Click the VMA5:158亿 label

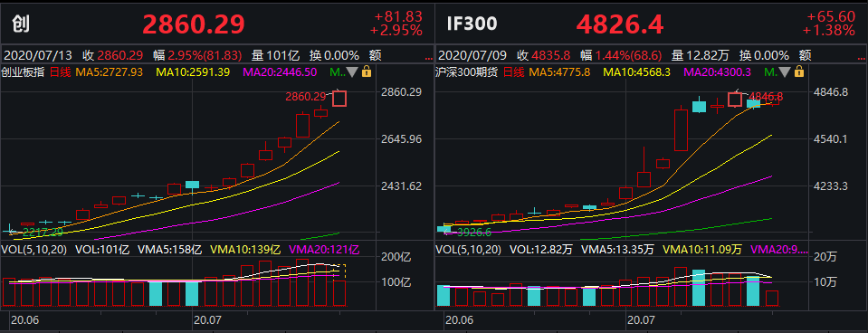coord(170,250)
